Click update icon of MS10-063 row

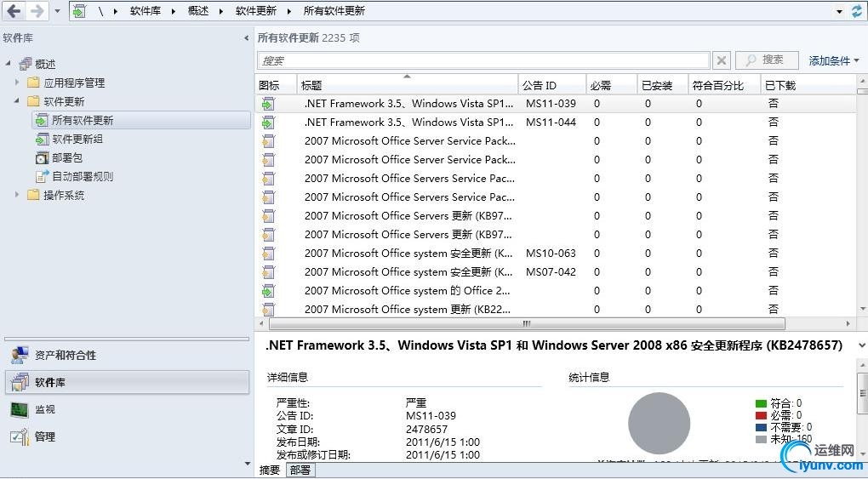(268, 254)
